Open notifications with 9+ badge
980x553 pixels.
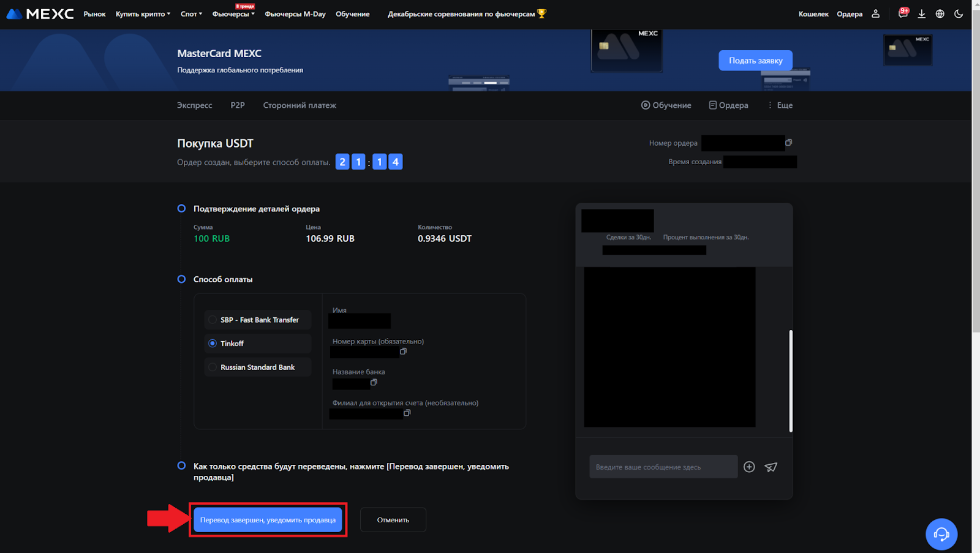click(x=902, y=13)
